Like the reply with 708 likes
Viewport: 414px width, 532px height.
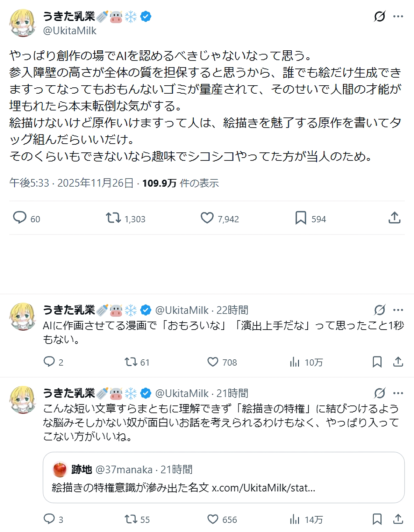click(x=213, y=362)
